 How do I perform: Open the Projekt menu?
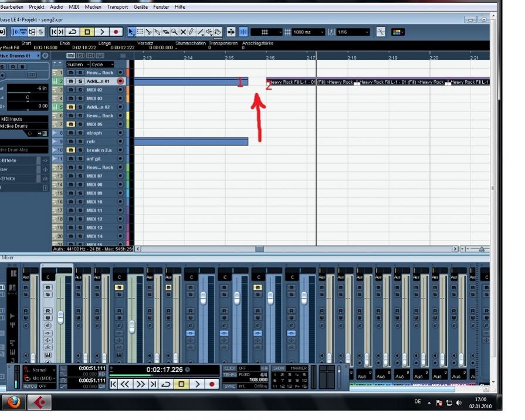click(36, 6)
